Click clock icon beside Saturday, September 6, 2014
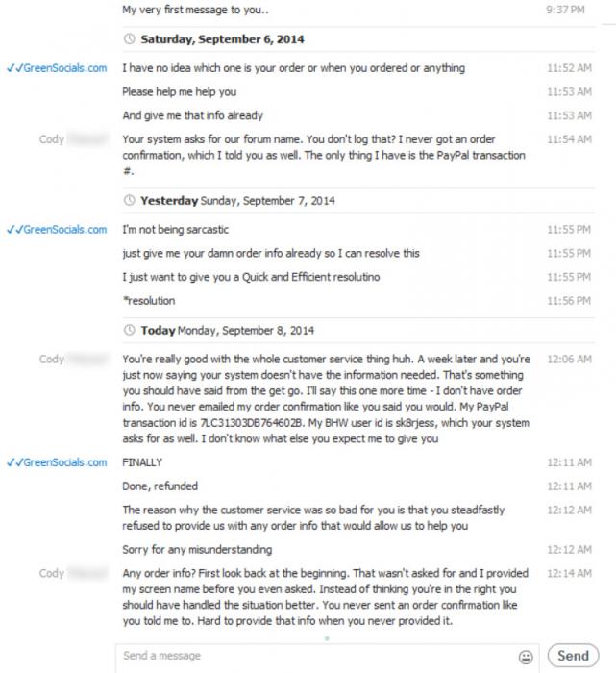This screenshot has width=616, height=673. pos(129,39)
